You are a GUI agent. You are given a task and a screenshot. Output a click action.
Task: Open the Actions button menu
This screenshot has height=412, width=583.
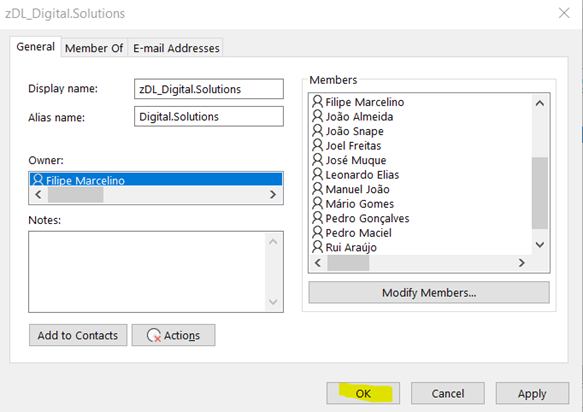coord(173,335)
